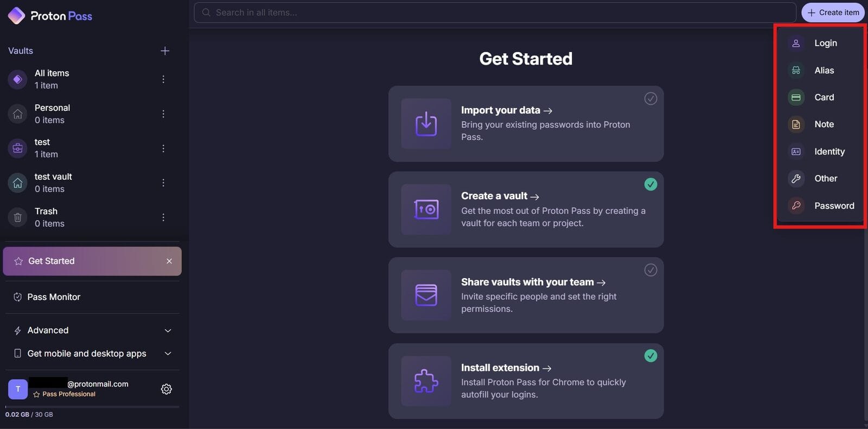Open All items options menu
The height and width of the screenshot is (429, 868).
(163, 79)
